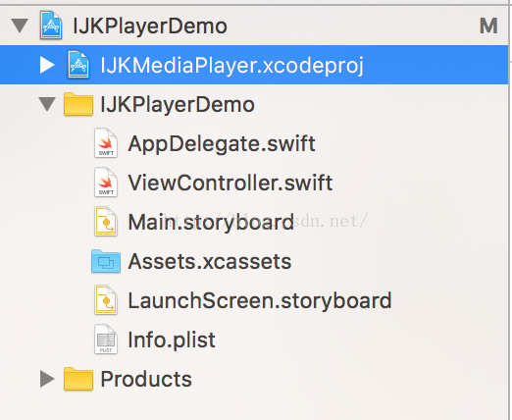Screen dimensions: 512x420
Task: Collapse the IJKPlayerDemo folder triangle
Action: tap(47, 104)
